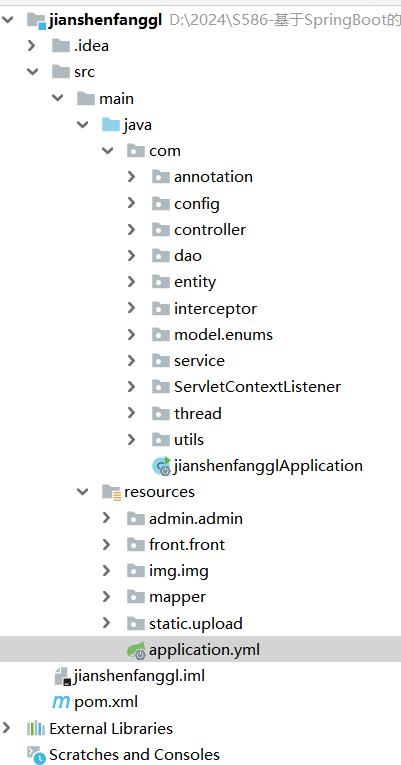
Task: Click the Maven pom.xml icon
Action: click(61, 702)
